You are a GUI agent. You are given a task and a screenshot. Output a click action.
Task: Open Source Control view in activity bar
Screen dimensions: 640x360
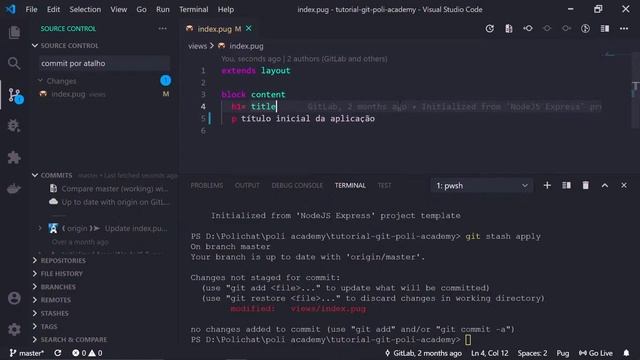point(16,96)
